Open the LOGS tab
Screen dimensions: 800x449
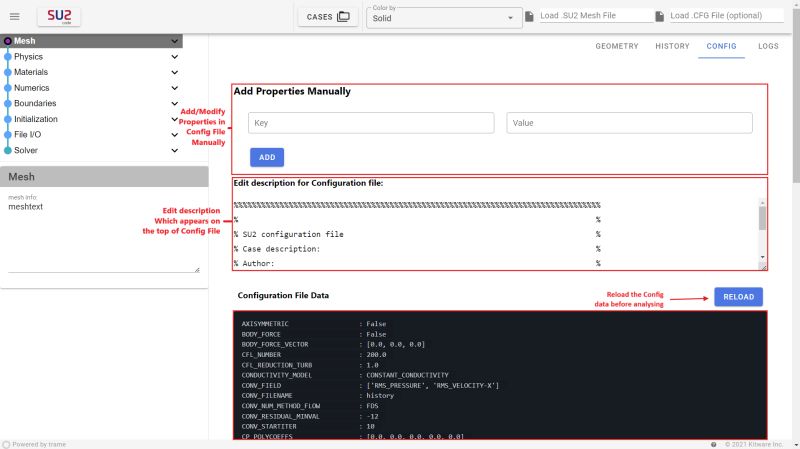click(x=768, y=46)
